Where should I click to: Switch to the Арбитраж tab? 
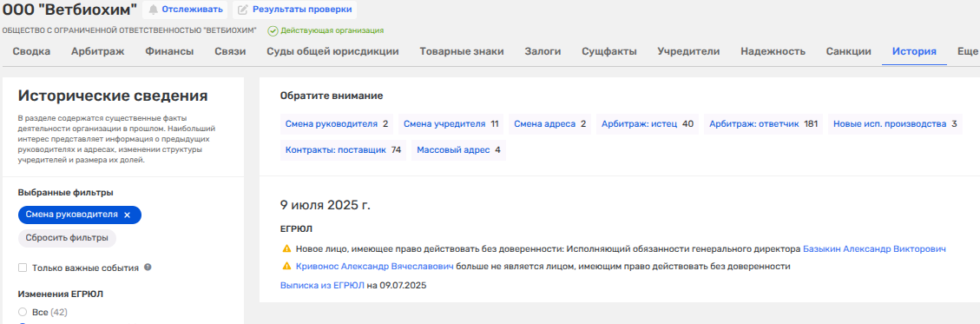97,52
